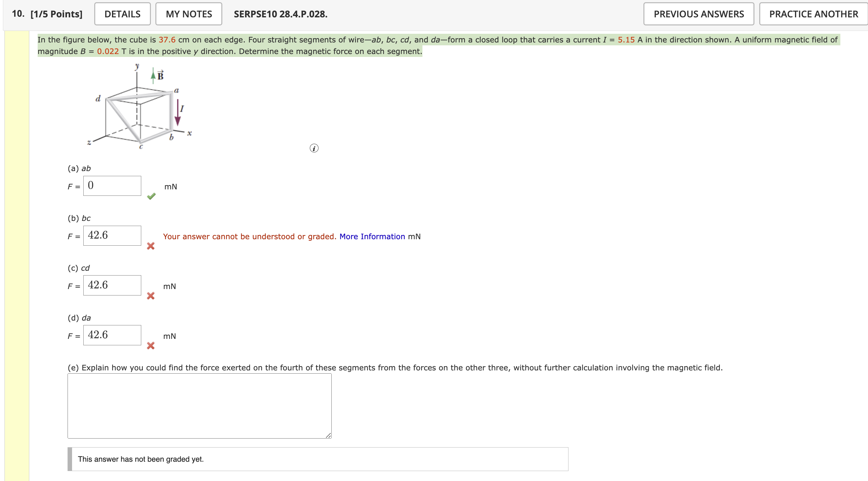This screenshot has width=868, height=481.
Task: Click red X beside bc answer
Action: pyautogui.click(x=151, y=246)
